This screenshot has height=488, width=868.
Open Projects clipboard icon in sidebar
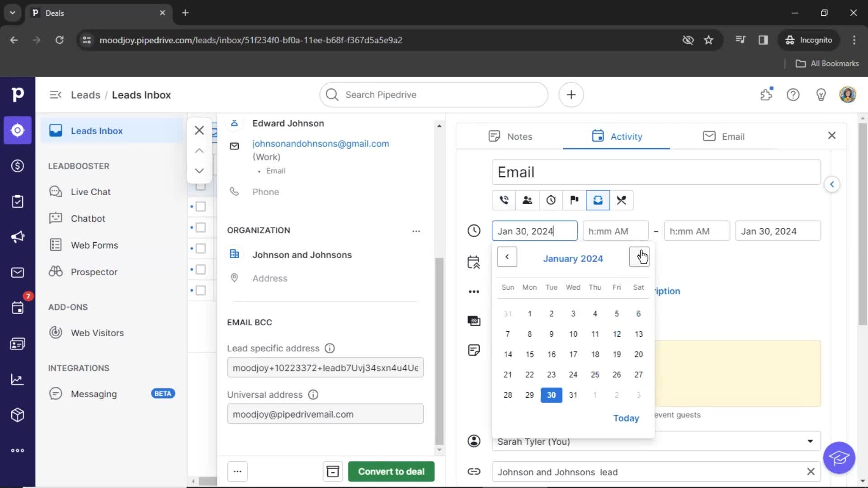pyautogui.click(x=18, y=202)
